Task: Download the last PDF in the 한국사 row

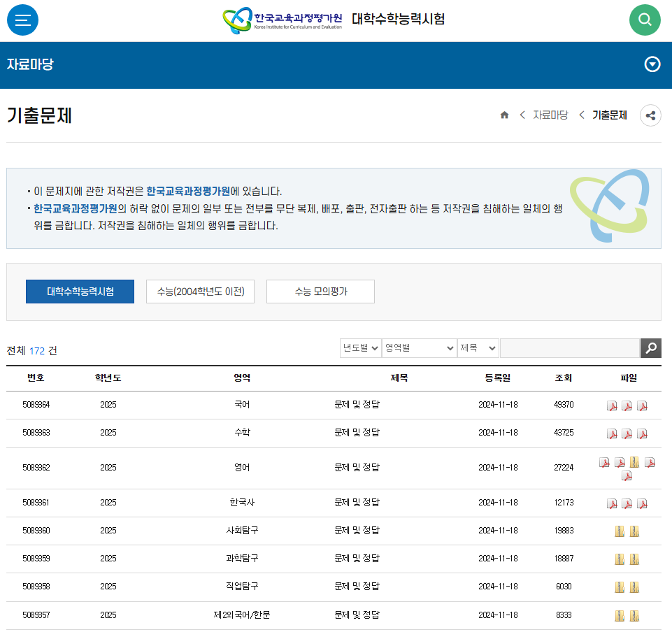Action: [643, 503]
